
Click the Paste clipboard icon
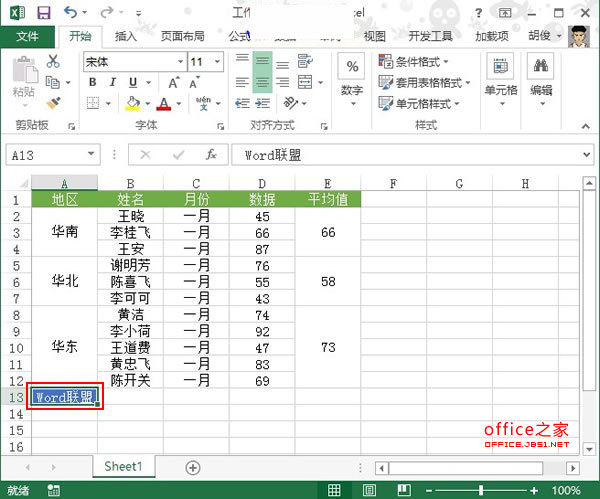click(x=25, y=70)
